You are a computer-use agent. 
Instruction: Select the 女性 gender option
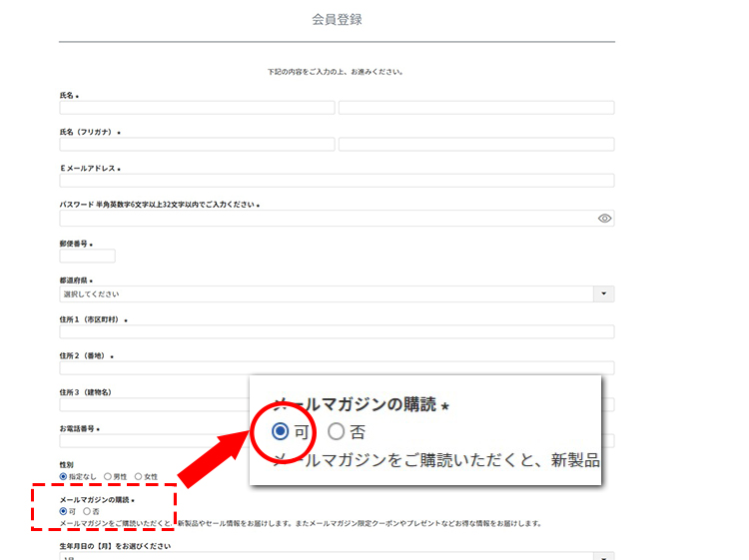pyautogui.click(x=138, y=476)
